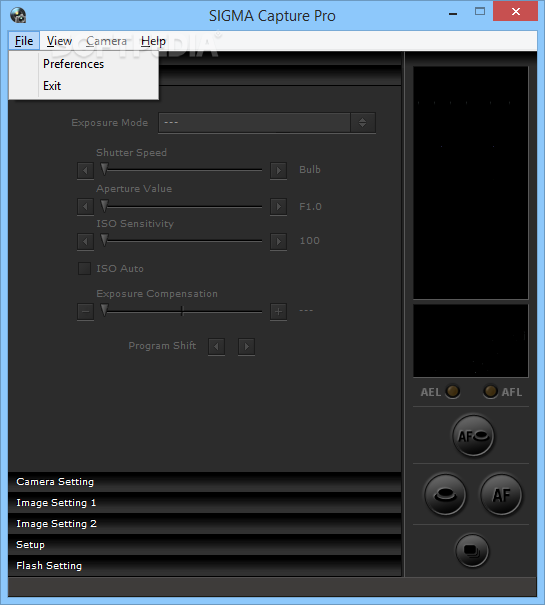Click the Aperture Value slider handle

tap(104, 206)
